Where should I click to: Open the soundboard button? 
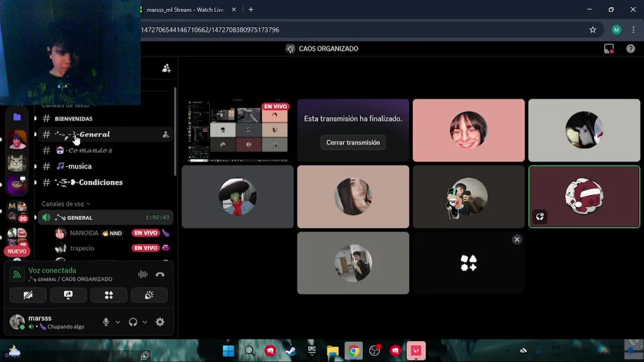[149, 295]
